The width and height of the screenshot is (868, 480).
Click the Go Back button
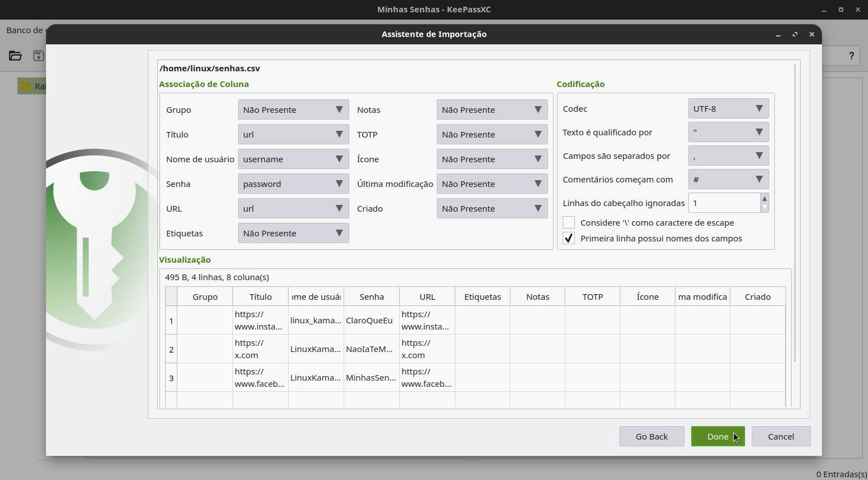[x=651, y=436]
